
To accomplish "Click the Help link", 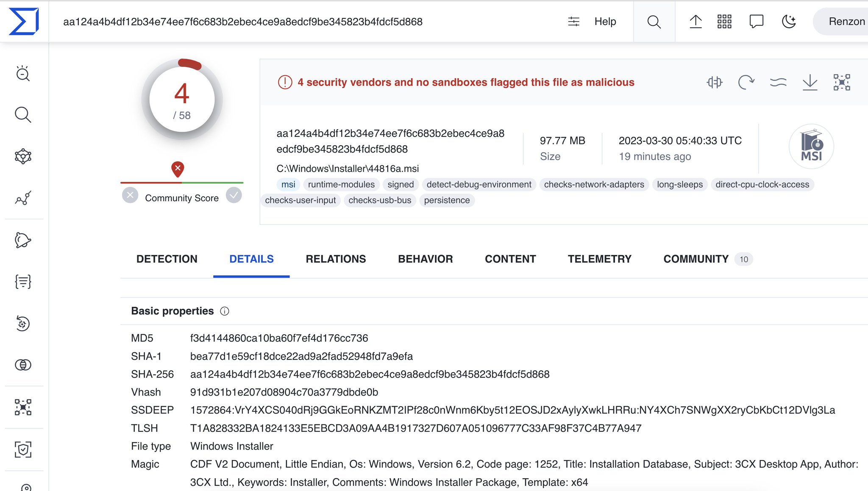I will coord(605,22).
